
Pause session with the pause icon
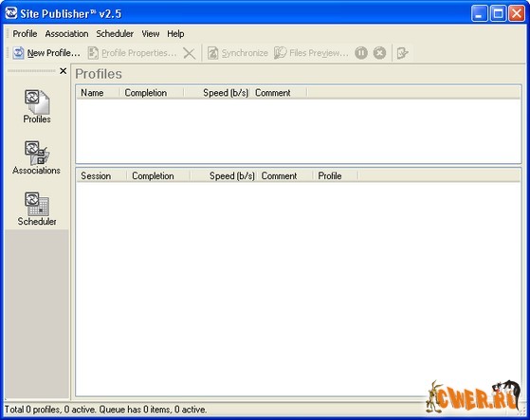(x=361, y=53)
